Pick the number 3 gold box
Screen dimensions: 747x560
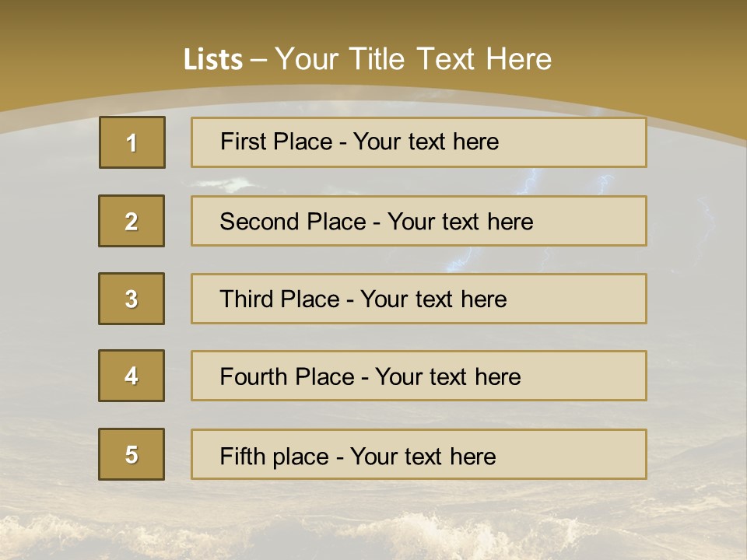(132, 299)
